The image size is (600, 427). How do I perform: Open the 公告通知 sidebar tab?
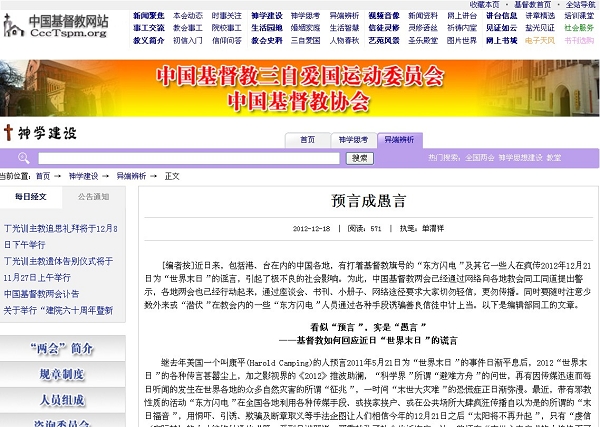(x=93, y=197)
